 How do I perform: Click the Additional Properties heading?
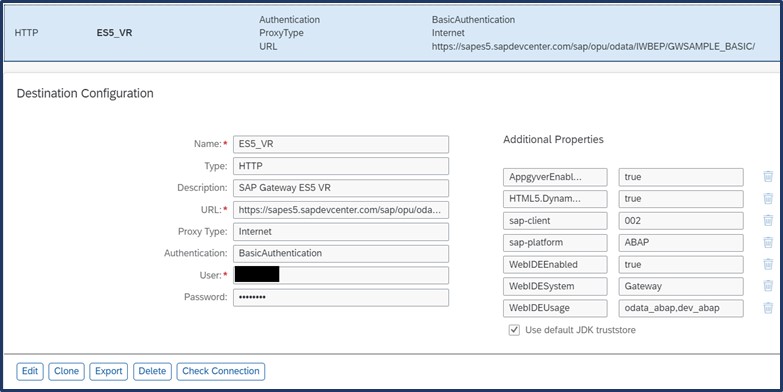coord(553,139)
